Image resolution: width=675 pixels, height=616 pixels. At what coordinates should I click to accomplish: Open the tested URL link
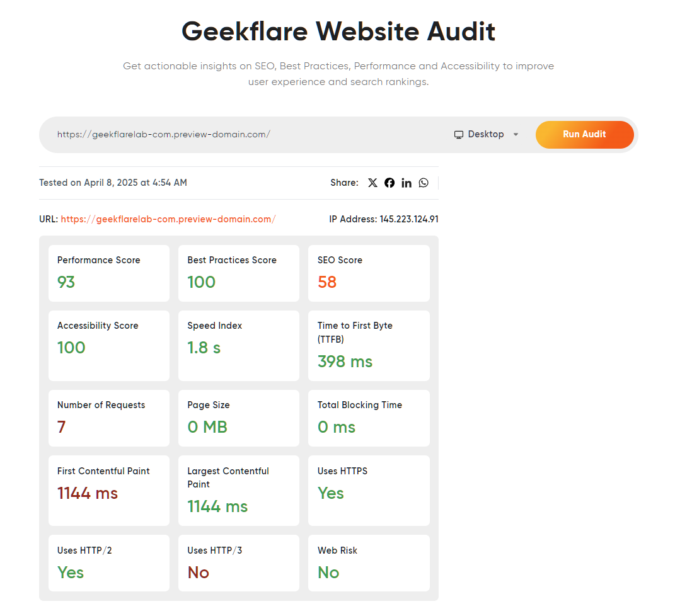pos(168,219)
